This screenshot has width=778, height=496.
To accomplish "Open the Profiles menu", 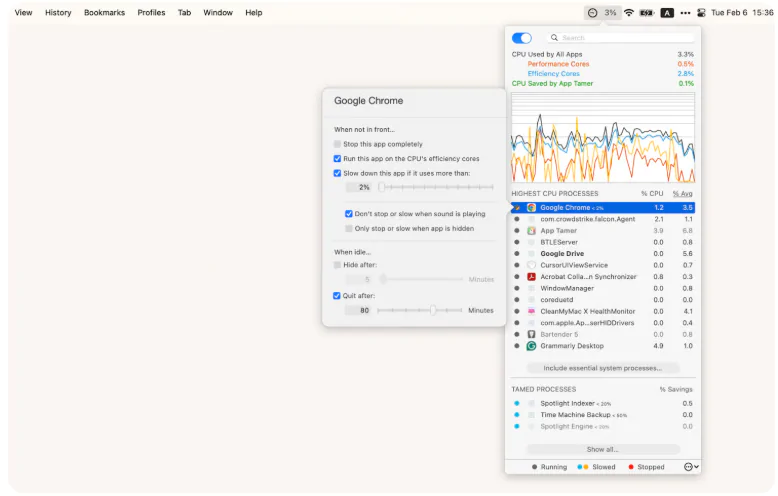I will [x=151, y=12].
